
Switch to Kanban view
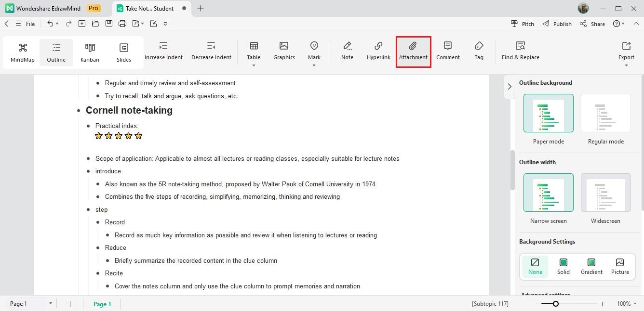pyautogui.click(x=90, y=52)
